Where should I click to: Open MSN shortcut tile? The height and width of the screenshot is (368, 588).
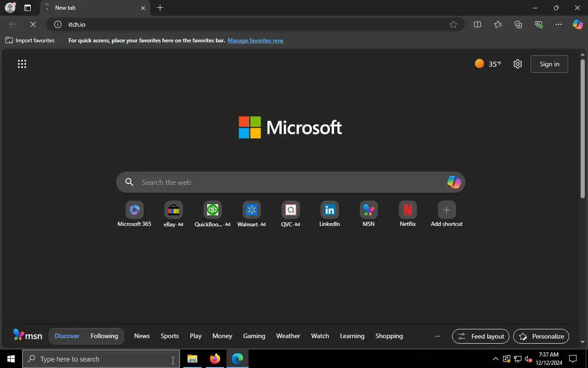click(x=368, y=214)
